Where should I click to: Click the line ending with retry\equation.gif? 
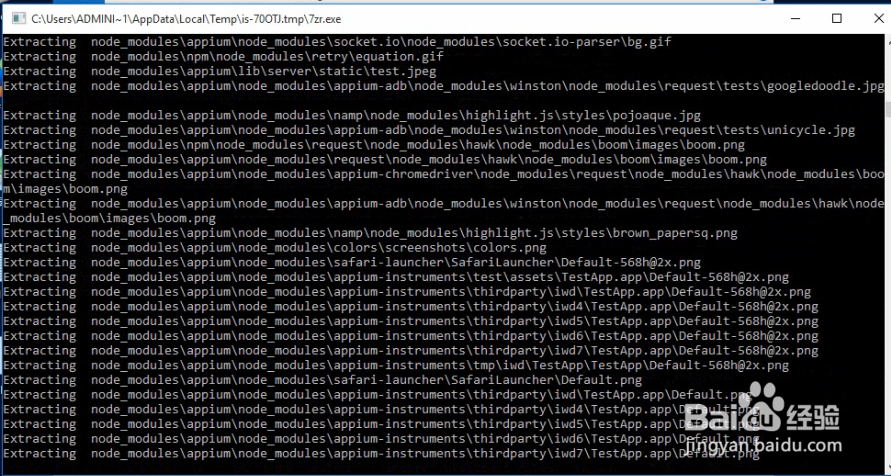(x=223, y=57)
